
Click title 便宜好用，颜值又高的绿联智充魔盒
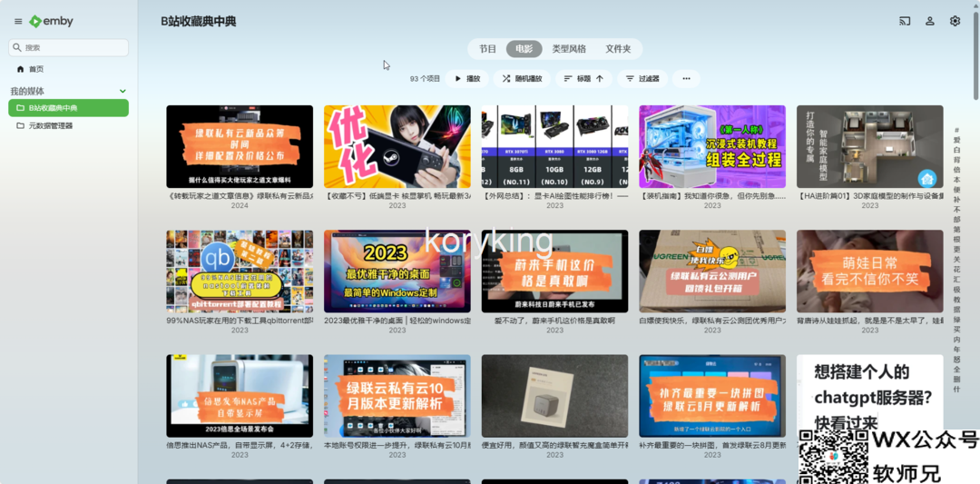[554, 446]
